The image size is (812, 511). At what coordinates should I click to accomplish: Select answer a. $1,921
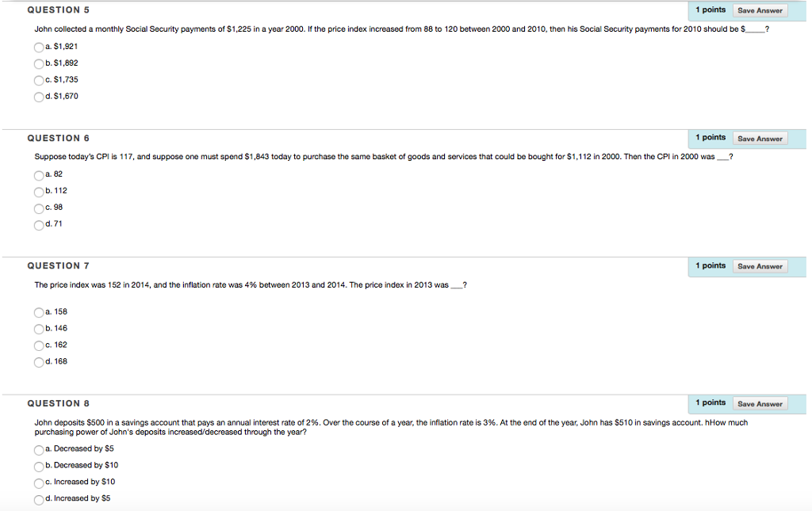tap(38, 47)
